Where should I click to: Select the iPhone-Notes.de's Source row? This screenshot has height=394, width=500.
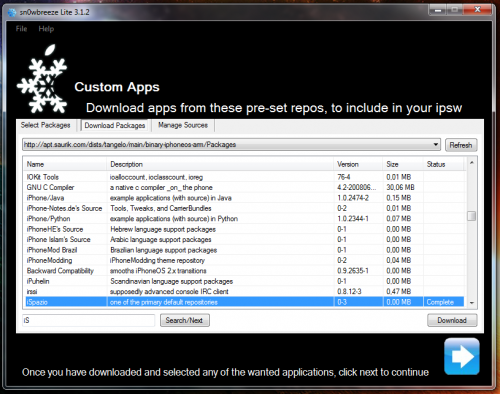(245, 208)
